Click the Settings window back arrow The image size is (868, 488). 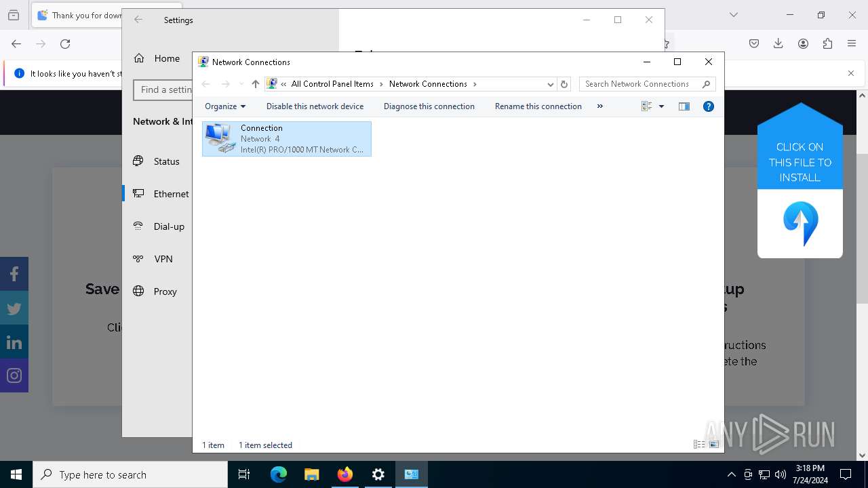(x=138, y=20)
